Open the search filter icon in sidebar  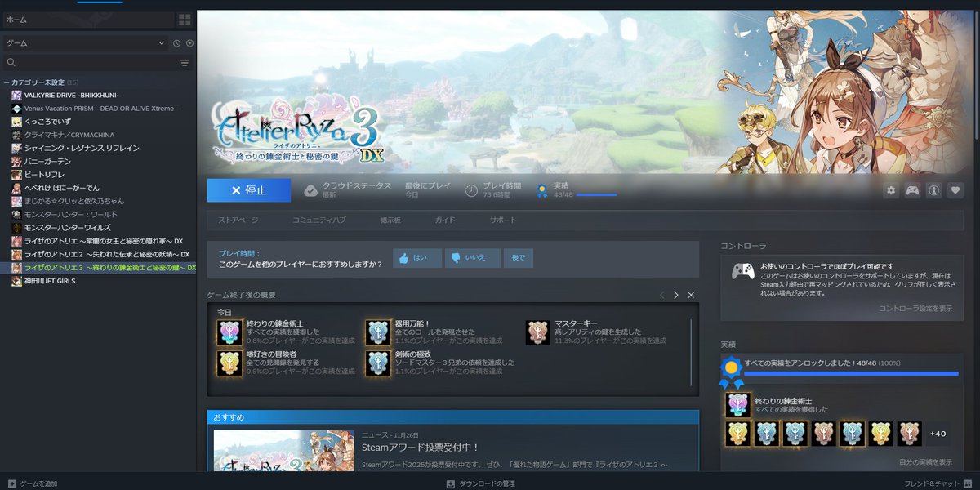point(185,62)
